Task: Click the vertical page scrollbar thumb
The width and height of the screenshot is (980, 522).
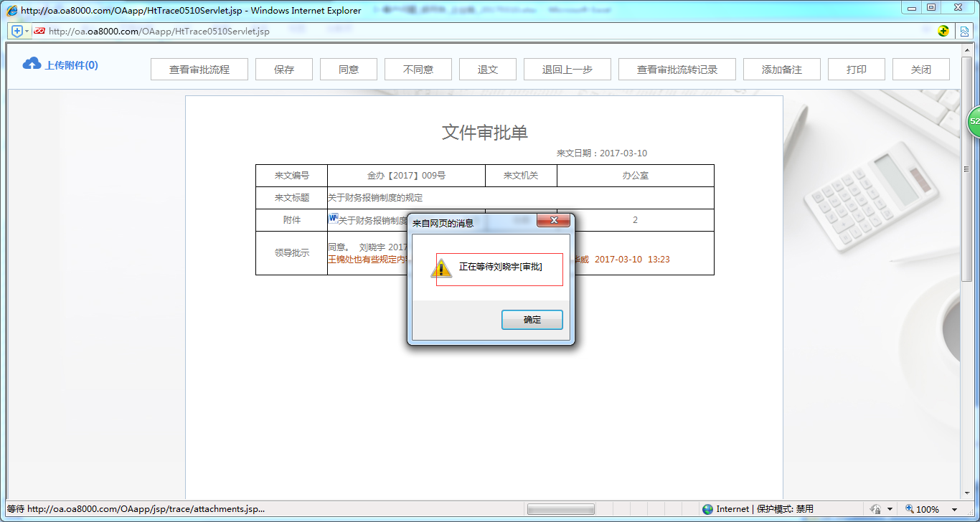Action: point(966,169)
